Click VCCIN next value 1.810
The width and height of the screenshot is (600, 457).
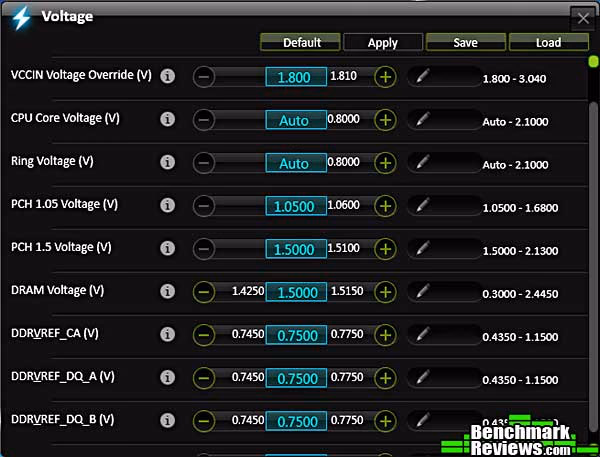click(343, 76)
